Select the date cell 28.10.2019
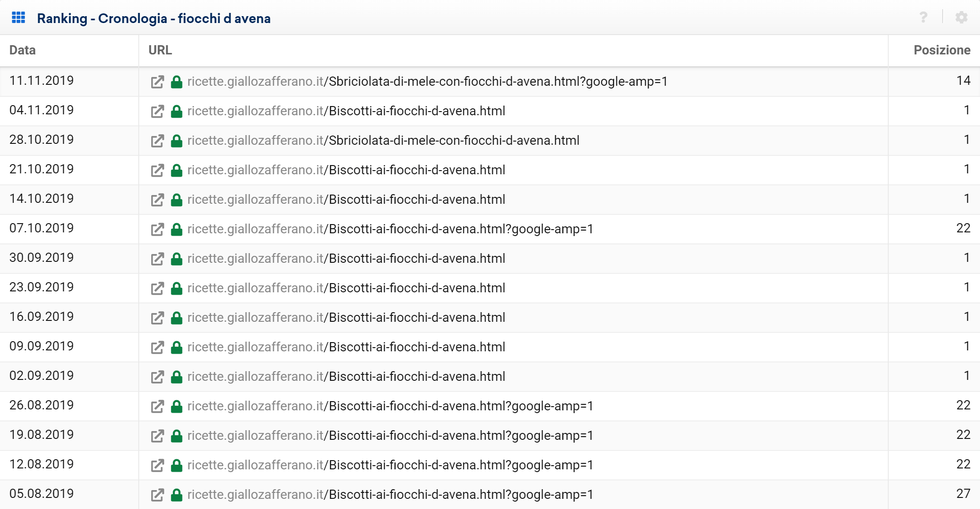The width and height of the screenshot is (980, 509). click(41, 140)
